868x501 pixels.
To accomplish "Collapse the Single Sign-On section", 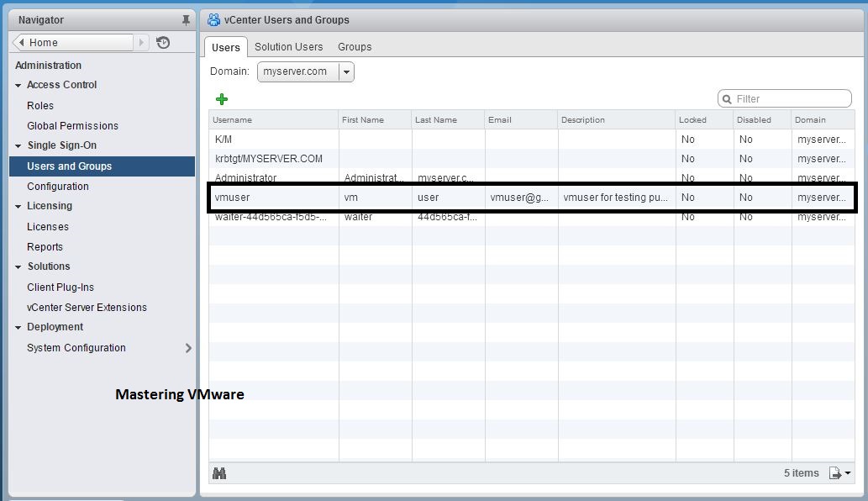I will pyautogui.click(x=18, y=146).
